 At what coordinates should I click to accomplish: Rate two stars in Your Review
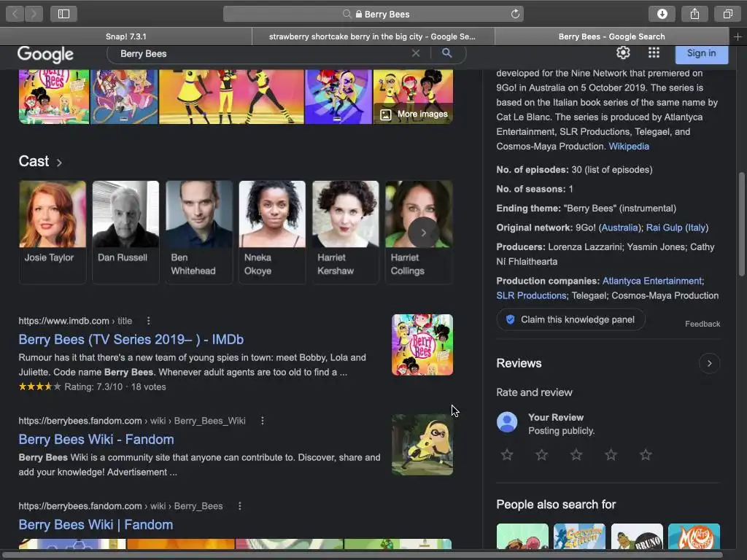pyautogui.click(x=542, y=455)
